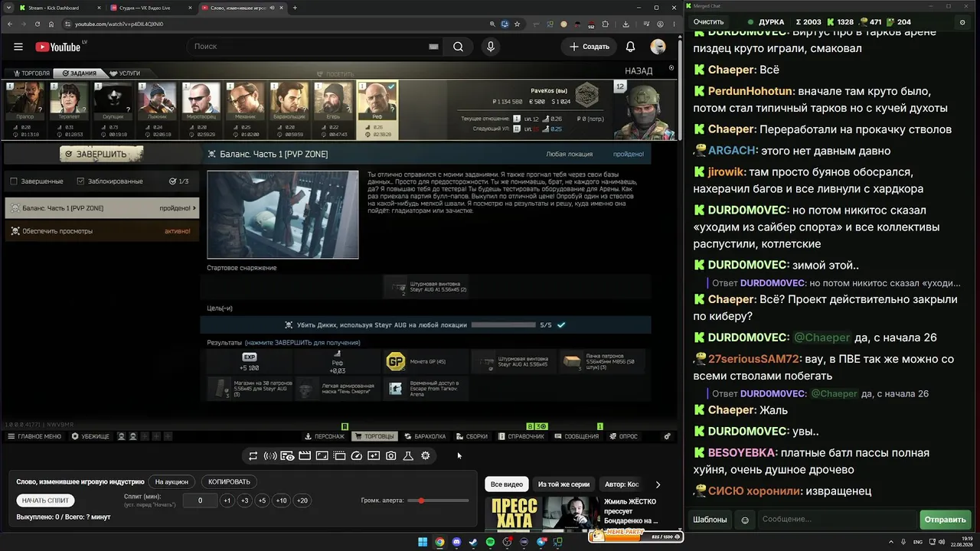980x551 pixels.
Task: Open YouTube notifications bell
Action: (630, 47)
